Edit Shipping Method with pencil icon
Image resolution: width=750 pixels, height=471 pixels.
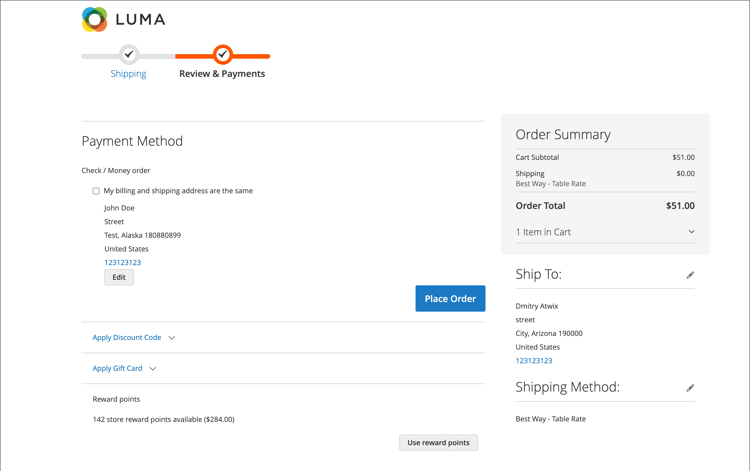pyautogui.click(x=690, y=388)
